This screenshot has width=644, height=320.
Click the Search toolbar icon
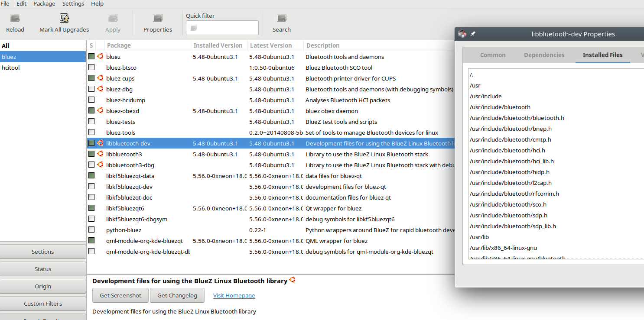point(282,18)
